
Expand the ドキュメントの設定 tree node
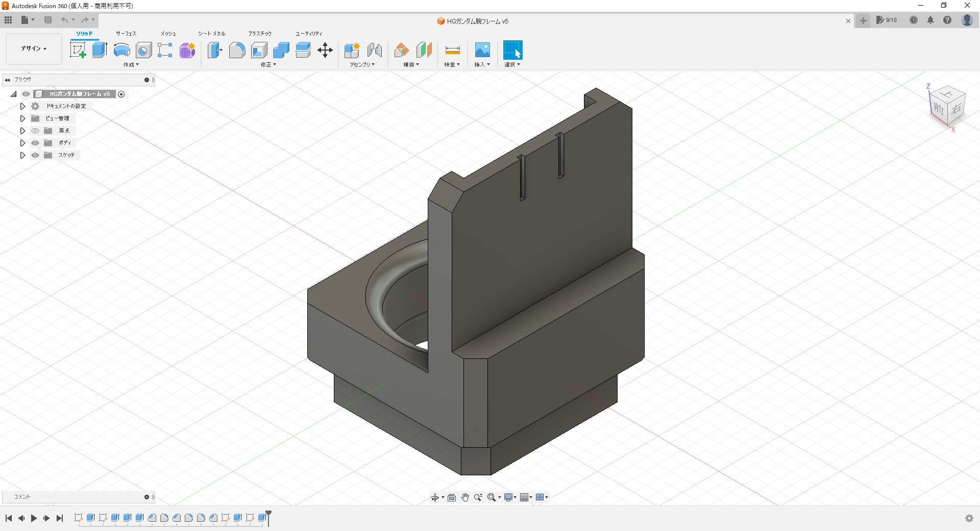pyautogui.click(x=22, y=106)
